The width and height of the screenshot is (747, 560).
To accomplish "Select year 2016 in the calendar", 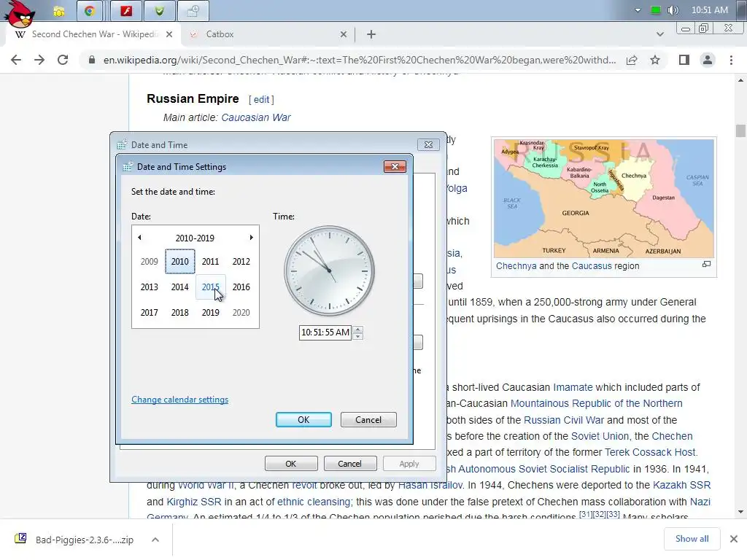I will coord(241,287).
